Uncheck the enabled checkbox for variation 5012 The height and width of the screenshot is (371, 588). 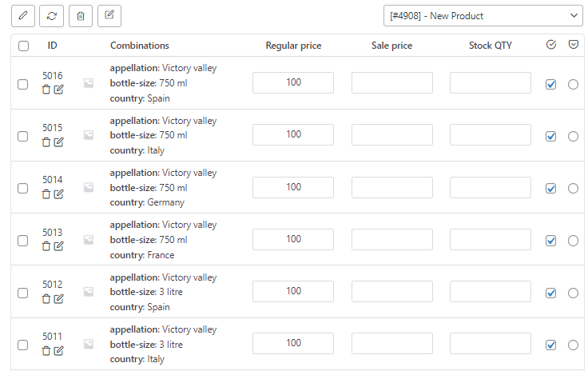click(550, 293)
